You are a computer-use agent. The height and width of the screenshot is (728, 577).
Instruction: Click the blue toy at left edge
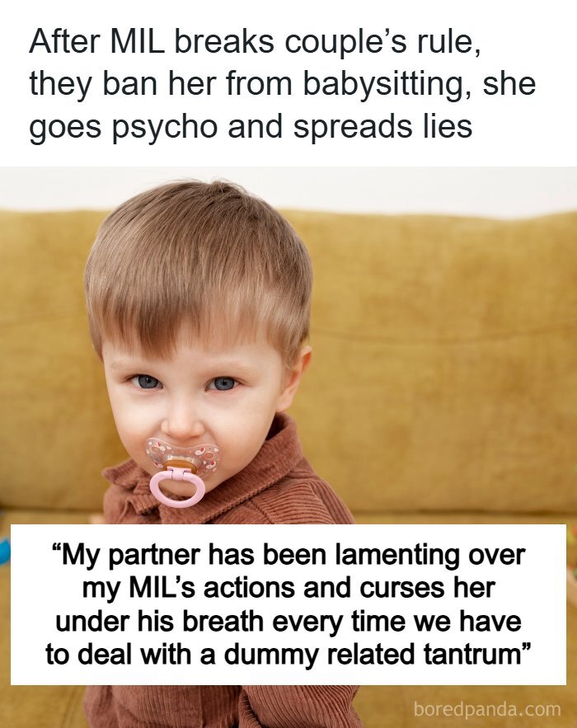[x=5, y=553]
